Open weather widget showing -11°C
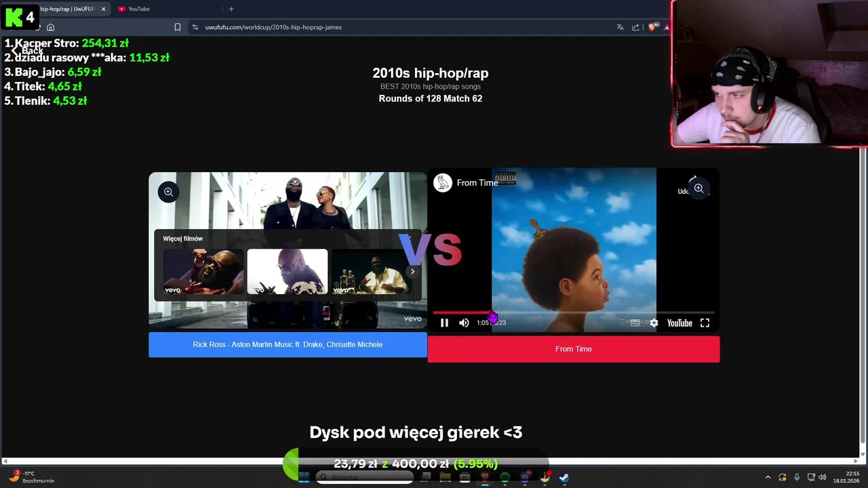 31,477
